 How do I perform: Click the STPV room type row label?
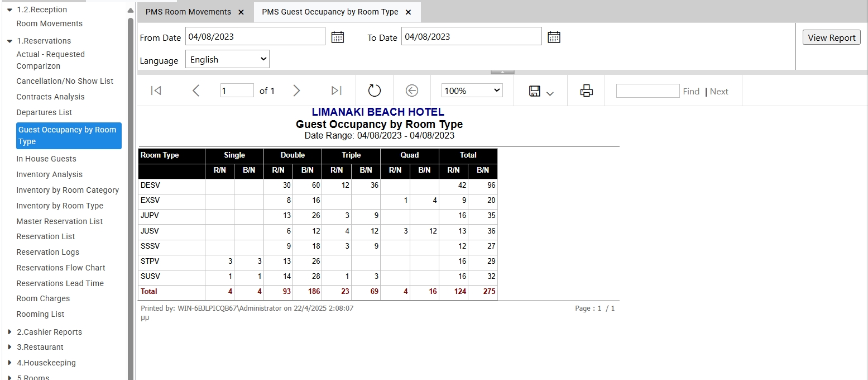pyautogui.click(x=150, y=261)
